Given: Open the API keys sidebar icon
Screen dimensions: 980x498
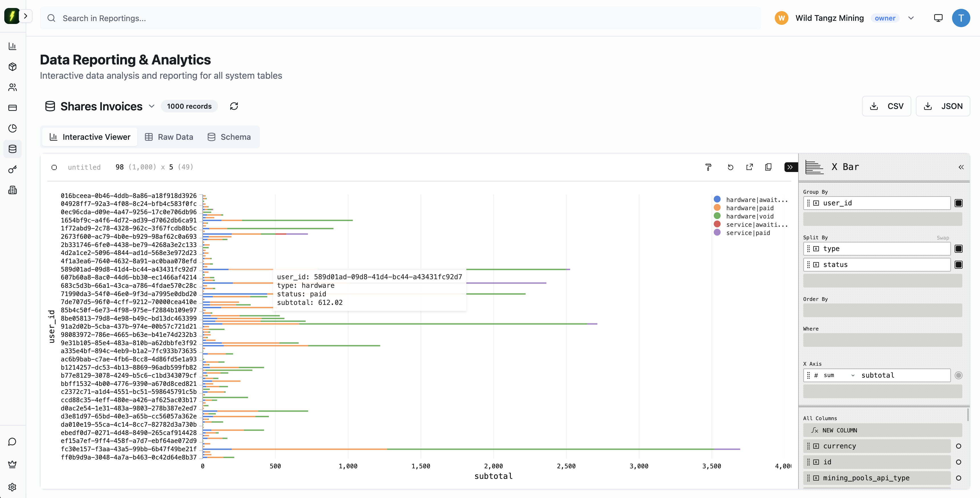Looking at the screenshot, I should (x=13, y=169).
